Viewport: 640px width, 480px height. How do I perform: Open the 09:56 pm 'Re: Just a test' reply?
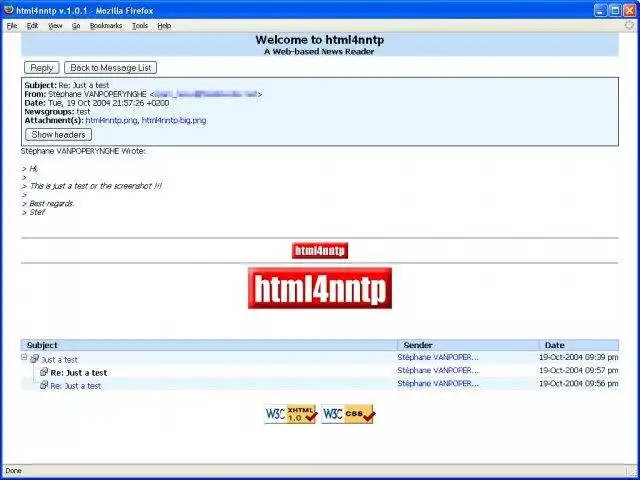point(76,386)
